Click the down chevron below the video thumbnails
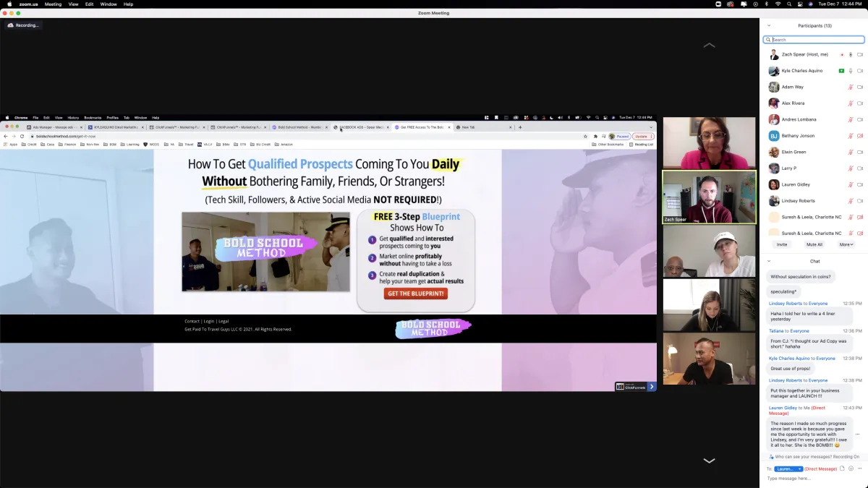The height and width of the screenshot is (488, 868). (709, 461)
